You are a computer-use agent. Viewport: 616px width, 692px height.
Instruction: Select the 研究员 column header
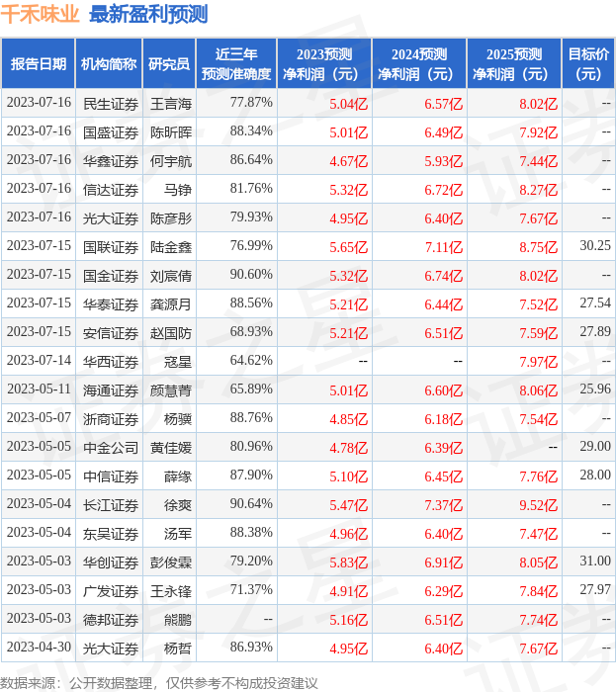(x=169, y=63)
